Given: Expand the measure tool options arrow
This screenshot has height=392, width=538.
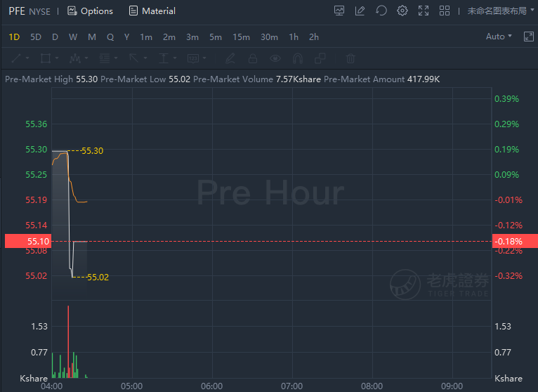Looking at the screenshot, I should tap(175, 58).
